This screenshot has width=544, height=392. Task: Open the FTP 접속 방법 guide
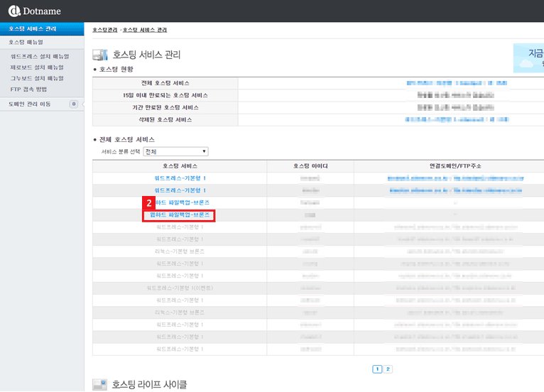coord(30,89)
